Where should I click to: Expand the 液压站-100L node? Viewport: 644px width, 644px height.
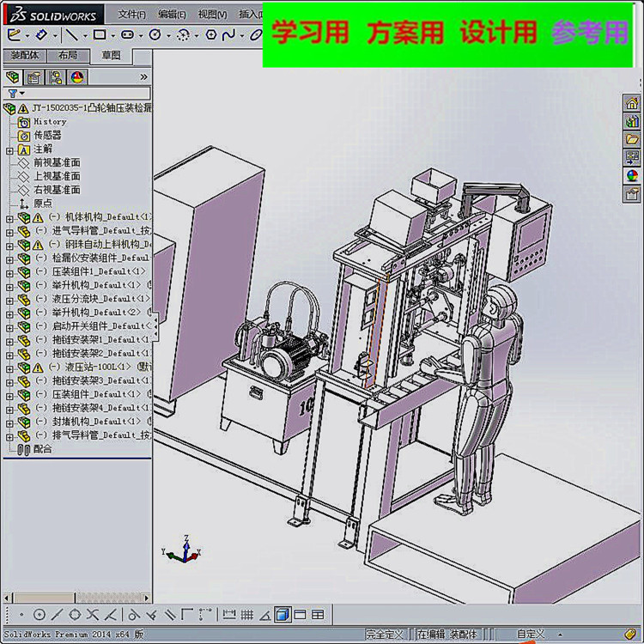pos(9,369)
